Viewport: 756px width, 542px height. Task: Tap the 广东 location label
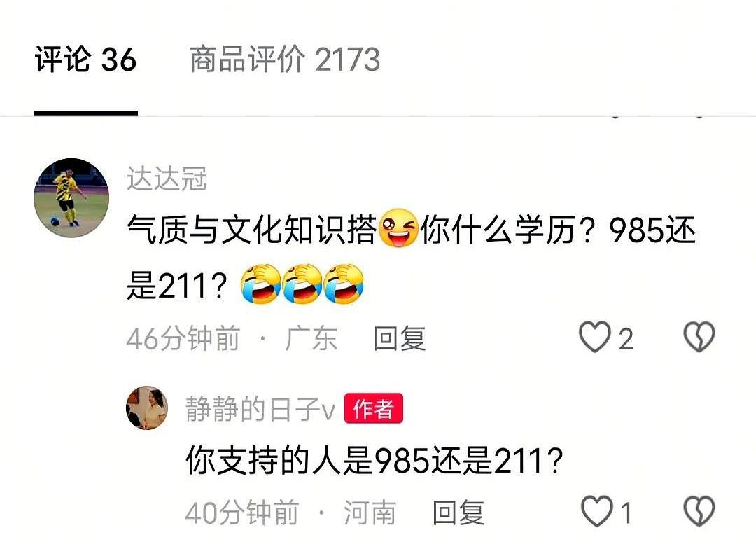point(311,338)
